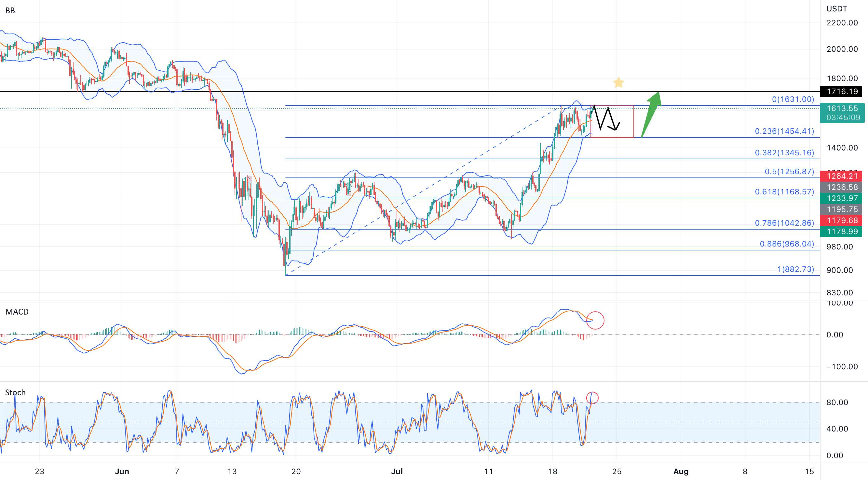Image resolution: width=868 pixels, height=480 pixels.
Task: Select the red rectangle consolidation box
Action: coord(612,121)
